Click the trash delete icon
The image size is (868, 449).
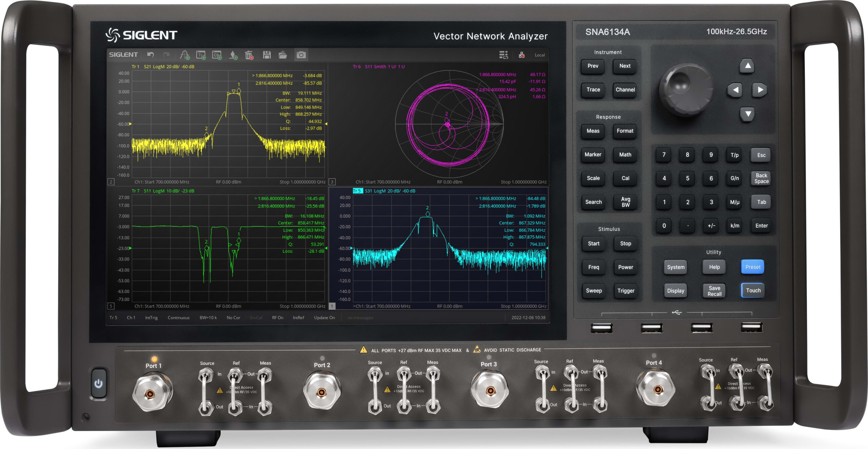[x=249, y=55]
